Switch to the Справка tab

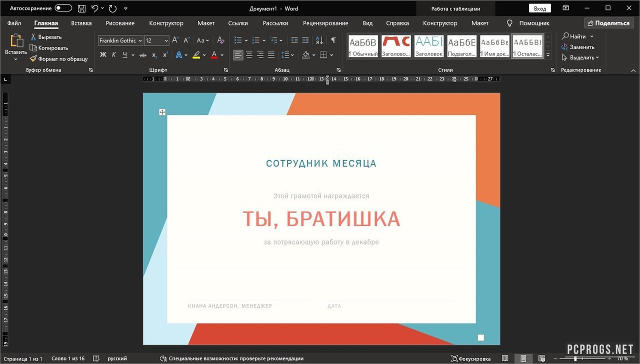(x=397, y=23)
